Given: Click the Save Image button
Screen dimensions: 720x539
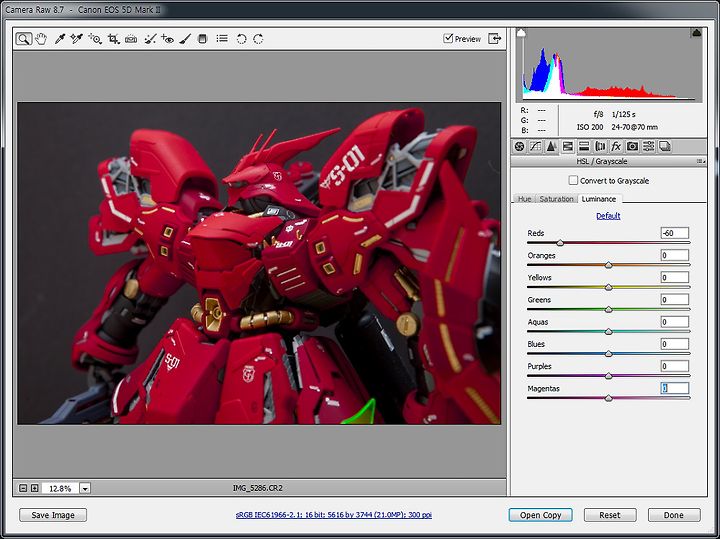Looking at the screenshot, I should coord(53,515).
